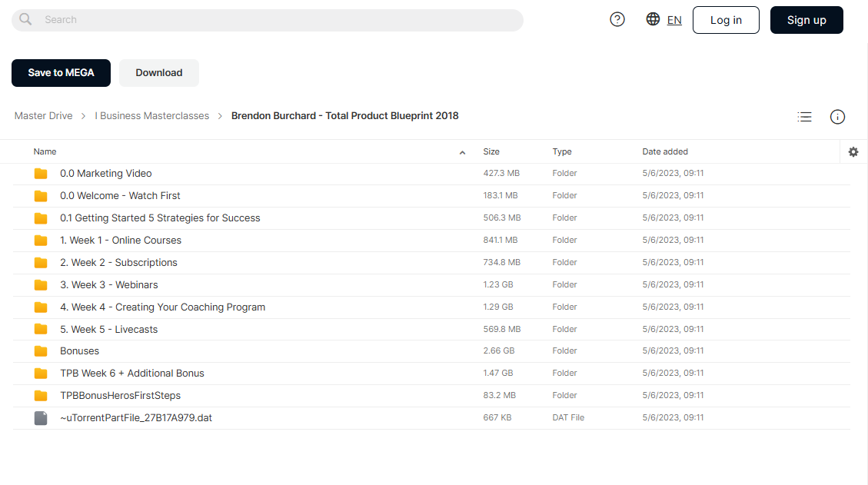This screenshot has width=868, height=485.
Task: Open 2. Week 2 - Subscriptions name
Action: click(118, 262)
